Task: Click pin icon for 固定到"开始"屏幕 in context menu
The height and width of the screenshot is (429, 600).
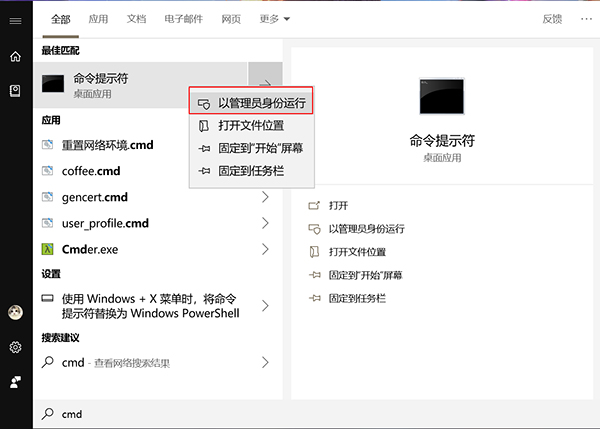Action: pyautogui.click(x=204, y=148)
